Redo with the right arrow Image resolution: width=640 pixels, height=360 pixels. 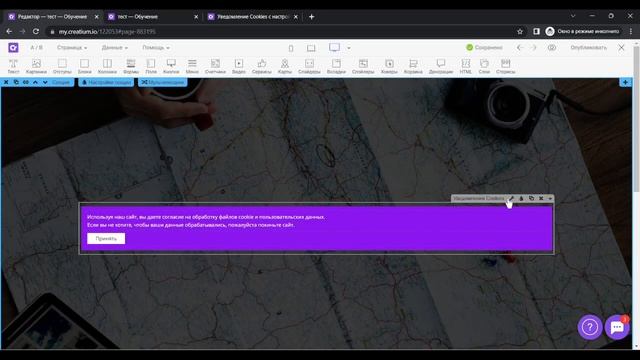534,47
